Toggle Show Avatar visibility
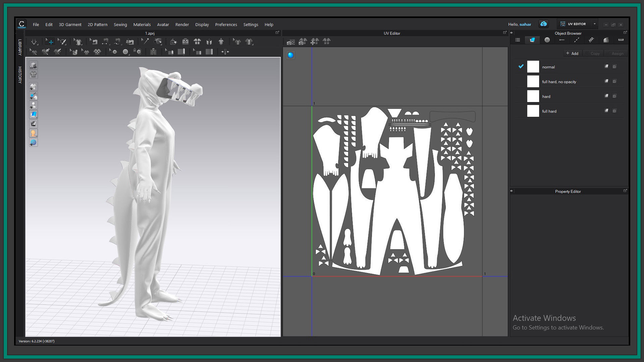644x362 pixels. pyautogui.click(x=33, y=105)
